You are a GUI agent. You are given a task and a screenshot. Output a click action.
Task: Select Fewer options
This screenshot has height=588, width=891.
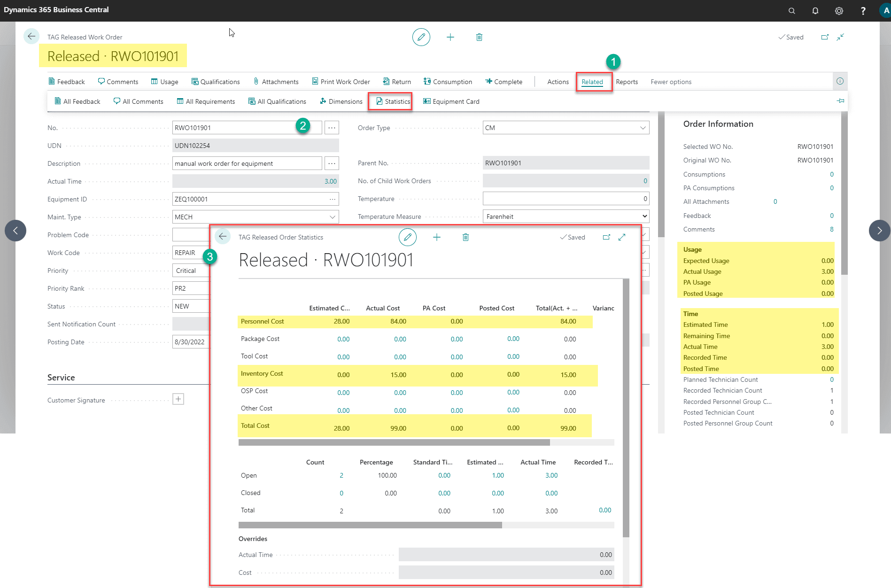(671, 82)
